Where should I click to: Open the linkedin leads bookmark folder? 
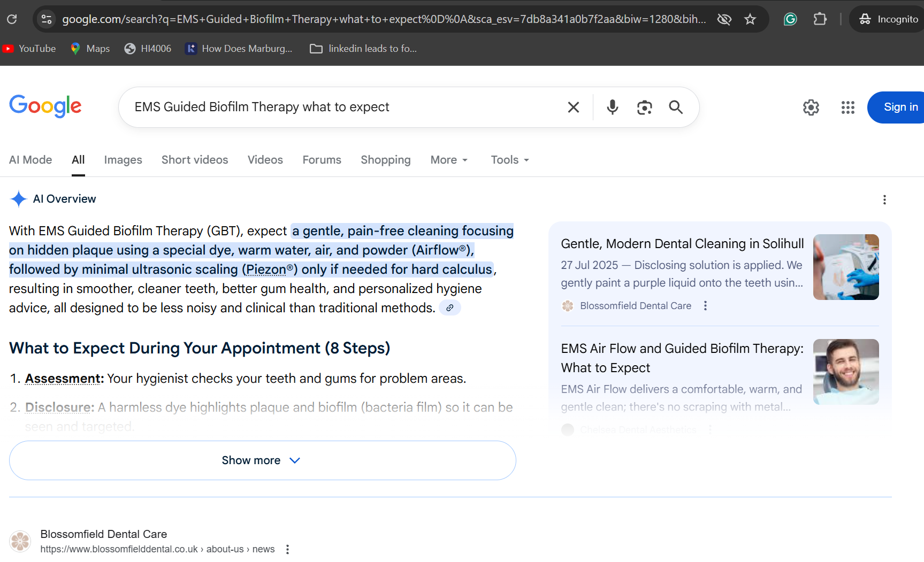tap(363, 49)
